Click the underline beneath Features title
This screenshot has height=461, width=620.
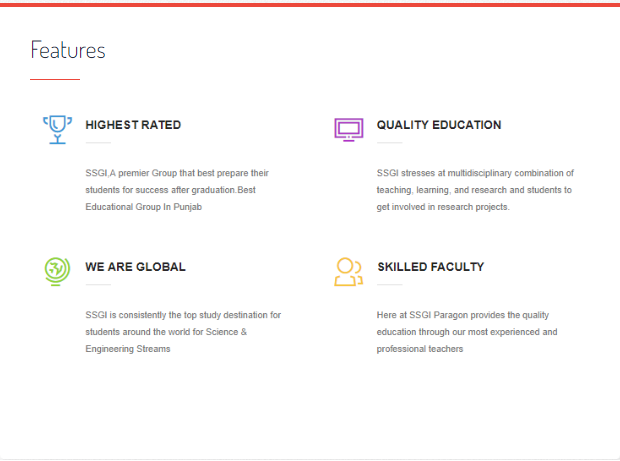[55, 78]
